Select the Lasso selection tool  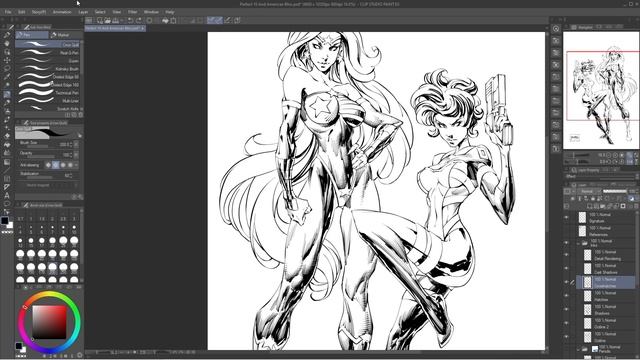pos(7,69)
